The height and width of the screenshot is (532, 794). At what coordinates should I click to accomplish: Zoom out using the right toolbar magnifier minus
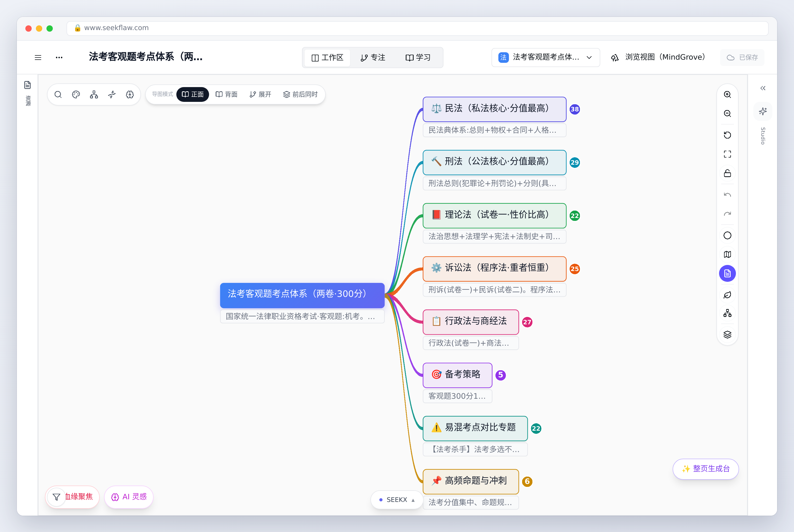pos(727,113)
